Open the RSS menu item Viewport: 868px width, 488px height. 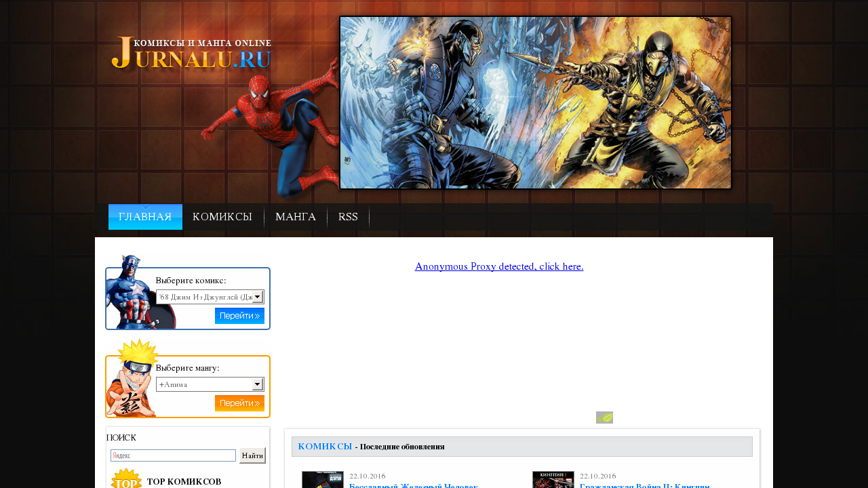pyautogui.click(x=348, y=217)
